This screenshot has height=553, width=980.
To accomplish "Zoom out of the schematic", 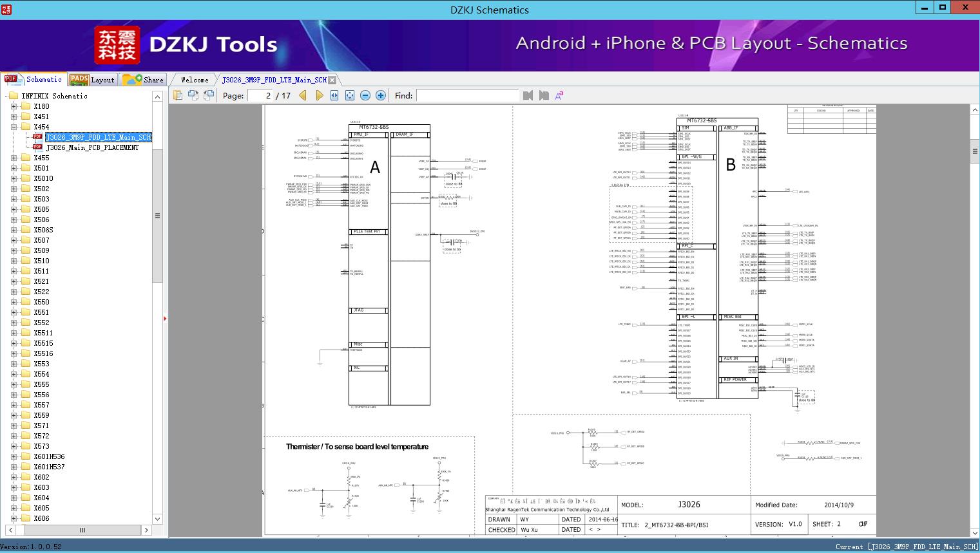I will [x=365, y=95].
